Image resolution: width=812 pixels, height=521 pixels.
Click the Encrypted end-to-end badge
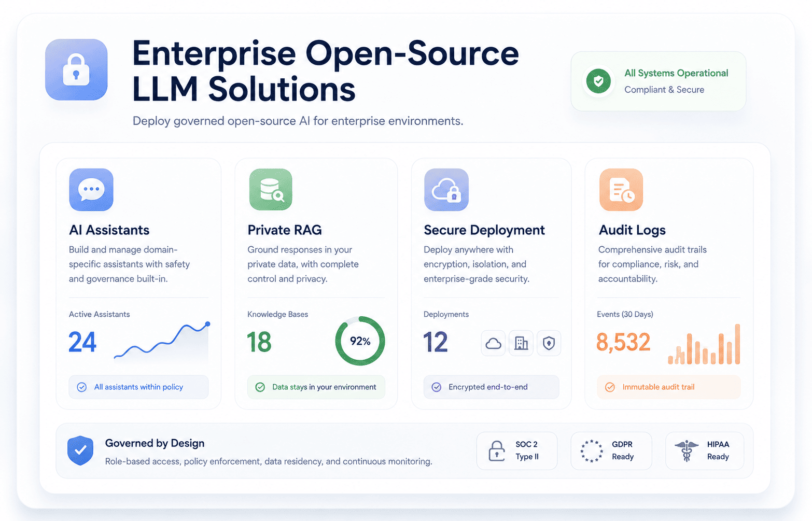point(492,387)
